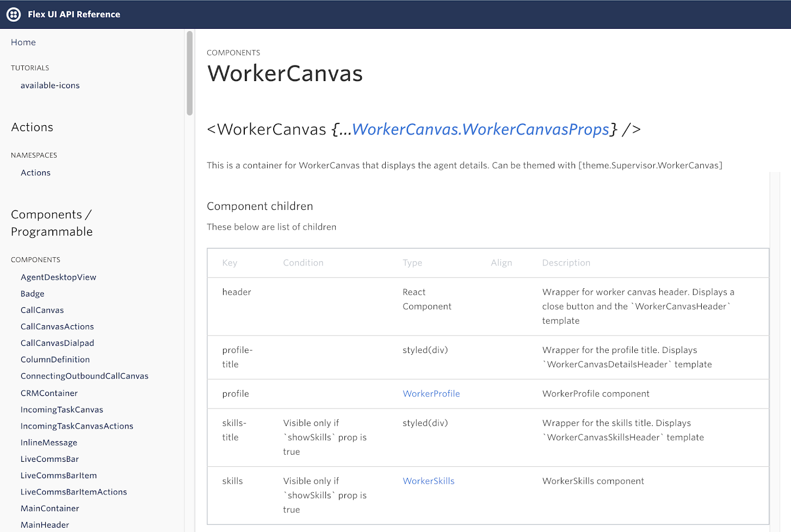Viewport: 791px width, 532px height.
Task: Select the available-icons tutorial
Action: 50,85
